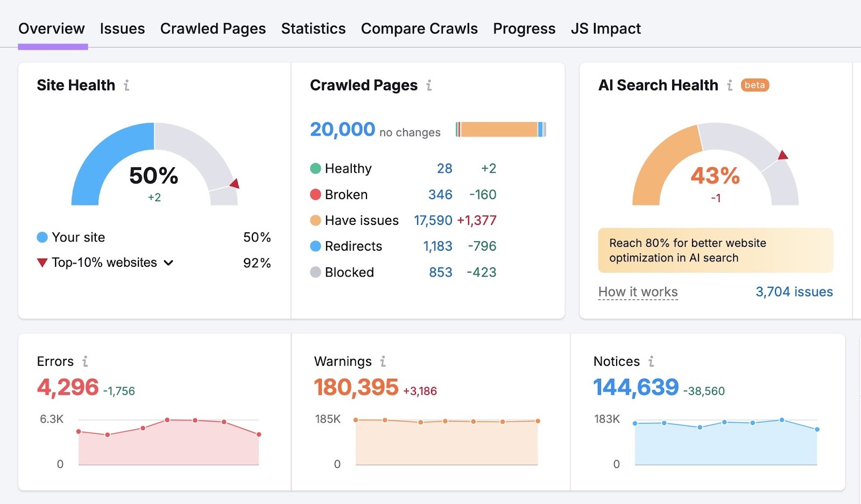Open the Crawled Pages info tooltip
861x504 pixels.
(429, 84)
